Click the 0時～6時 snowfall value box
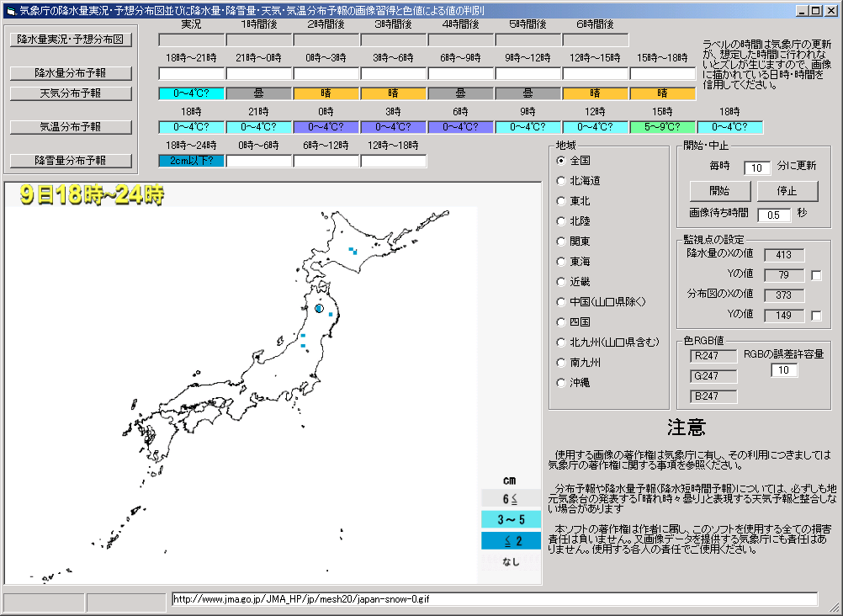 (x=258, y=161)
